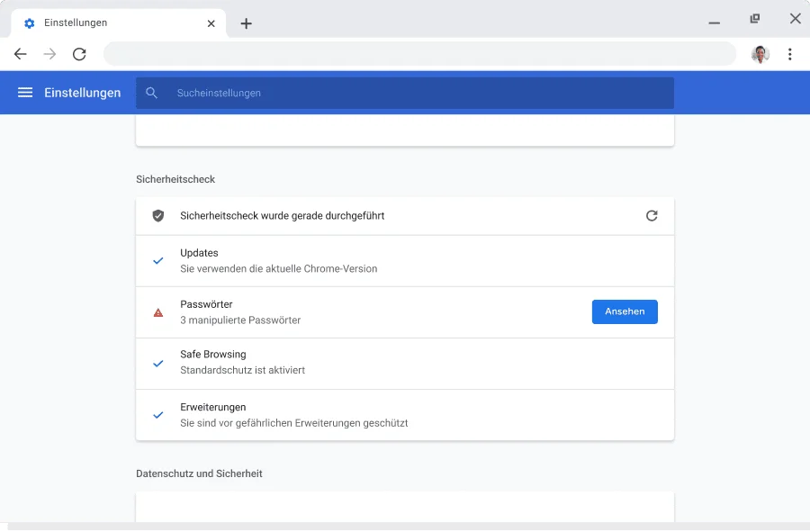The image size is (810, 532).
Task: Go back with the browser back arrow
Action: [x=21, y=54]
